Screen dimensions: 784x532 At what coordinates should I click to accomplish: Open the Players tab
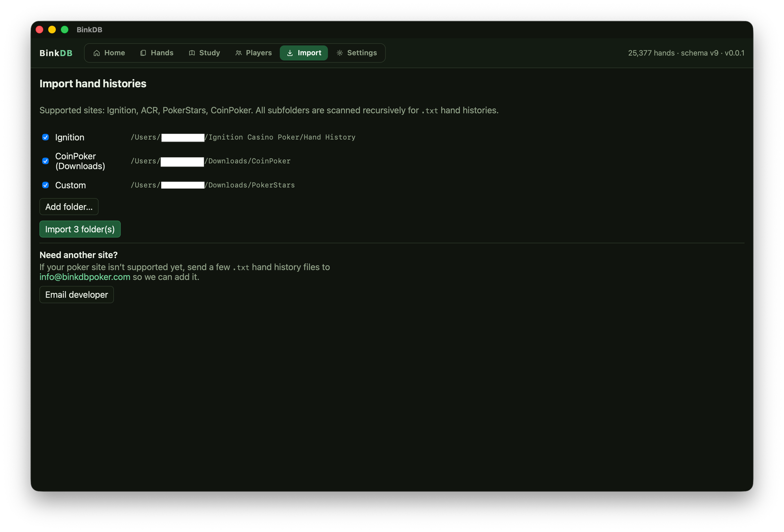pos(253,53)
